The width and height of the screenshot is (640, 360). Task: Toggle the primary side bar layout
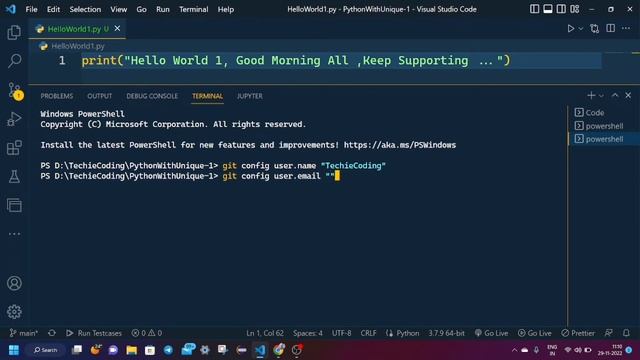pos(534,9)
